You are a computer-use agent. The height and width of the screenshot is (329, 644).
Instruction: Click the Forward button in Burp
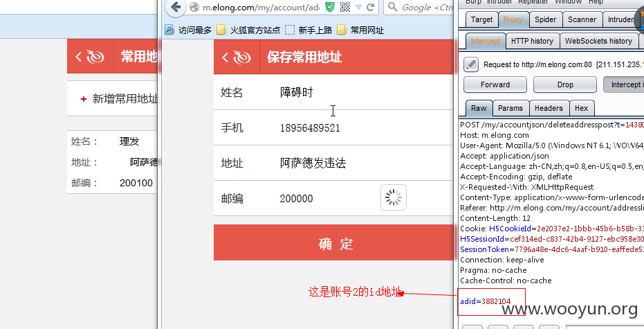click(495, 85)
